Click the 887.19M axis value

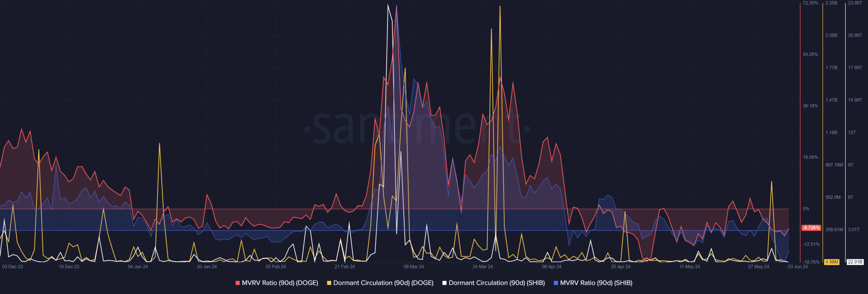[834, 165]
